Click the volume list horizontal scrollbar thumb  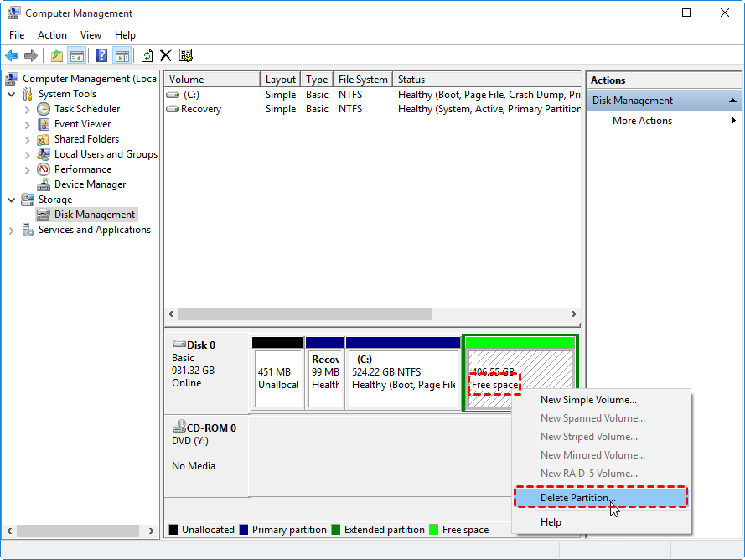304,314
